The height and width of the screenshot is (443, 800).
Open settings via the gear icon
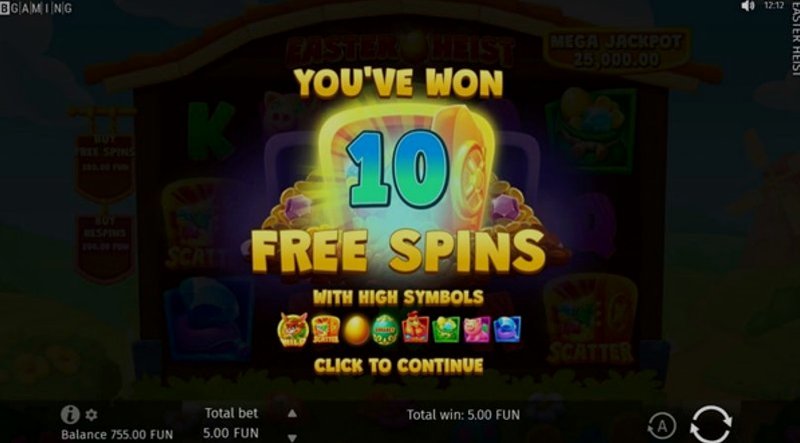pos(91,415)
